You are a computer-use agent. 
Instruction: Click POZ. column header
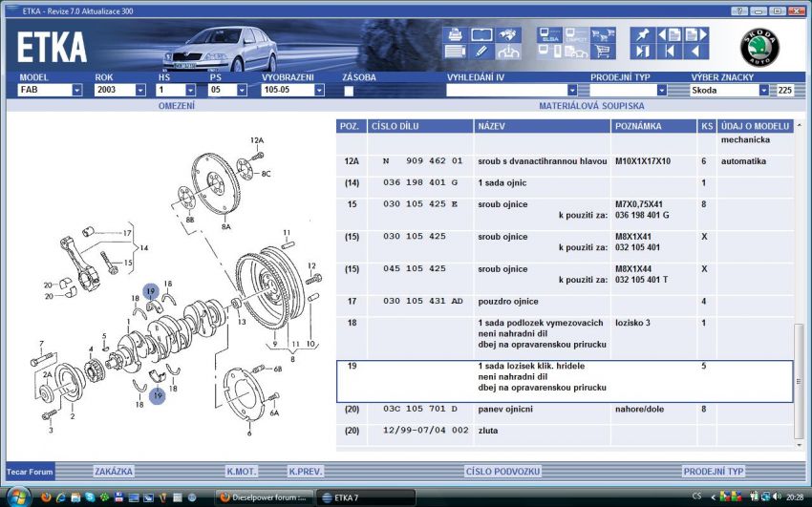pyautogui.click(x=350, y=126)
